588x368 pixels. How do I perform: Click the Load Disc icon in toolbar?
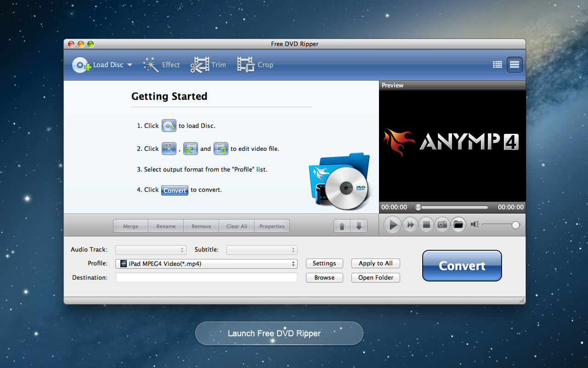click(82, 65)
